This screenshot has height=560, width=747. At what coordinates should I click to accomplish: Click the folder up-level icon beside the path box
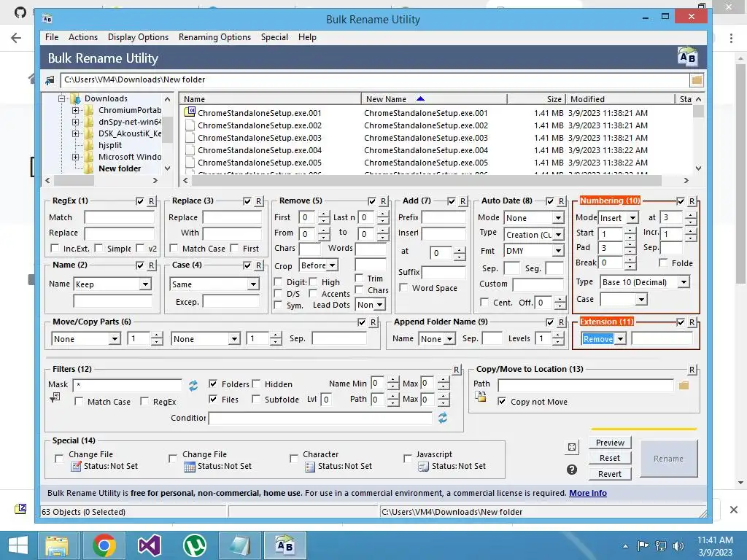click(x=50, y=80)
